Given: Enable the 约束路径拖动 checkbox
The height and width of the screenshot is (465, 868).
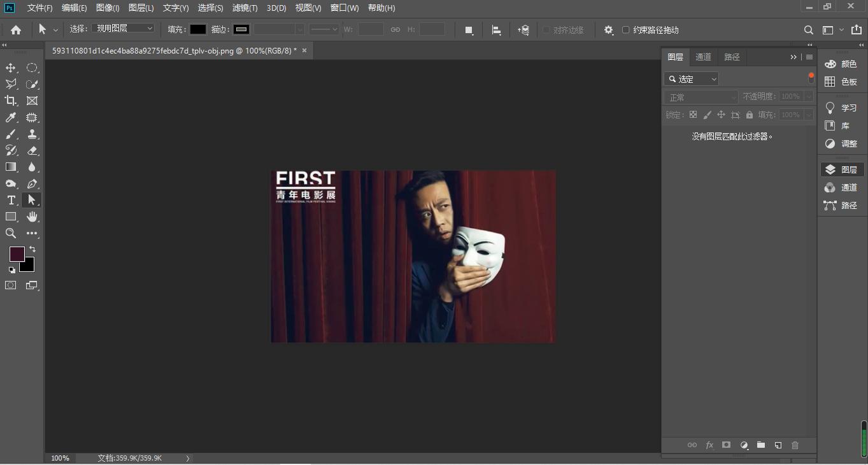Looking at the screenshot, I should [627, 29].
